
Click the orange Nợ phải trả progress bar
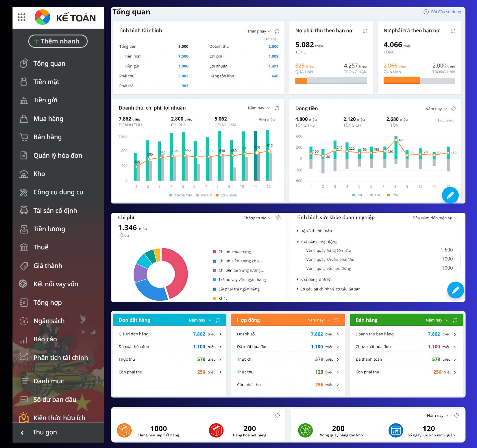[402, 80]
